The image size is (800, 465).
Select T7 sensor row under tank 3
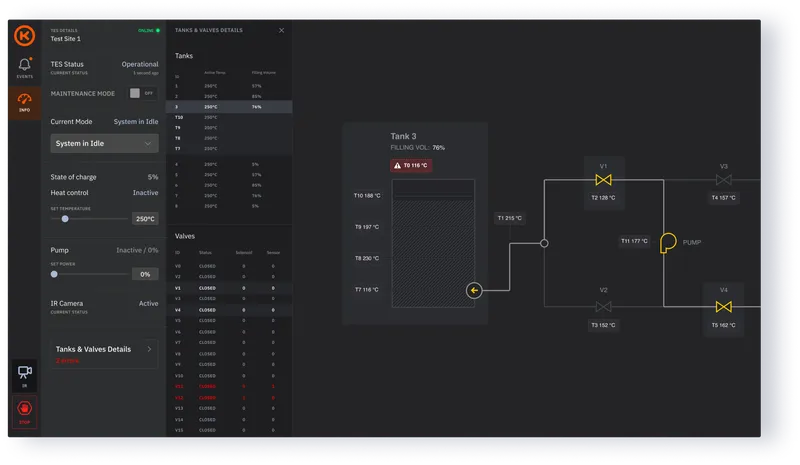[229, 149]
